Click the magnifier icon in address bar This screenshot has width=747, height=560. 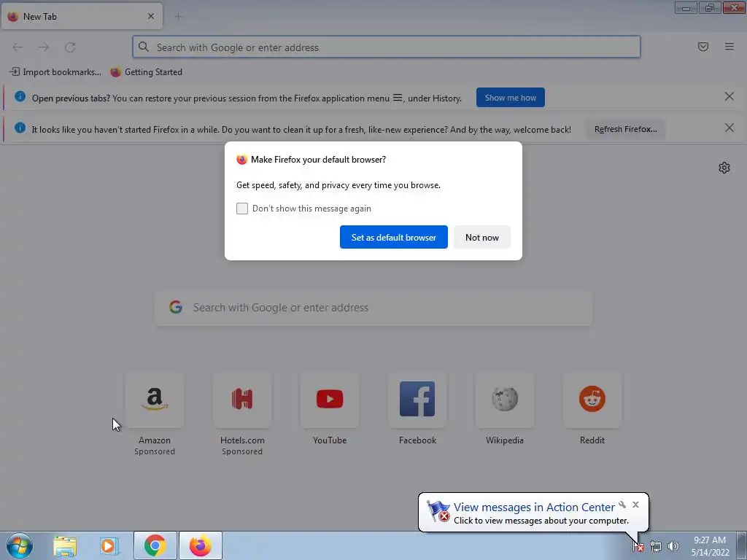click(144, 47)
